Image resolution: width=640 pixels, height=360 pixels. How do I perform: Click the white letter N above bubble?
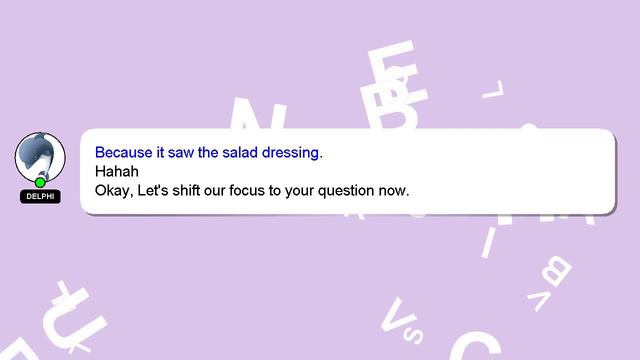click(x=258, y=113)
